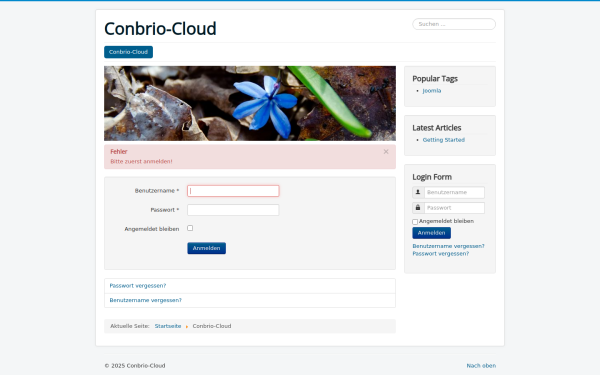Click Passwort vergessen? below main form
This screenshot has width=600, height=375.
(x=138, y=286)
